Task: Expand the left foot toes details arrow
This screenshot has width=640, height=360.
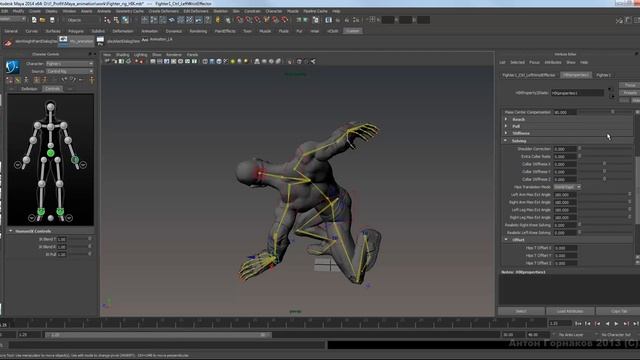Action: tap(69, 218)
